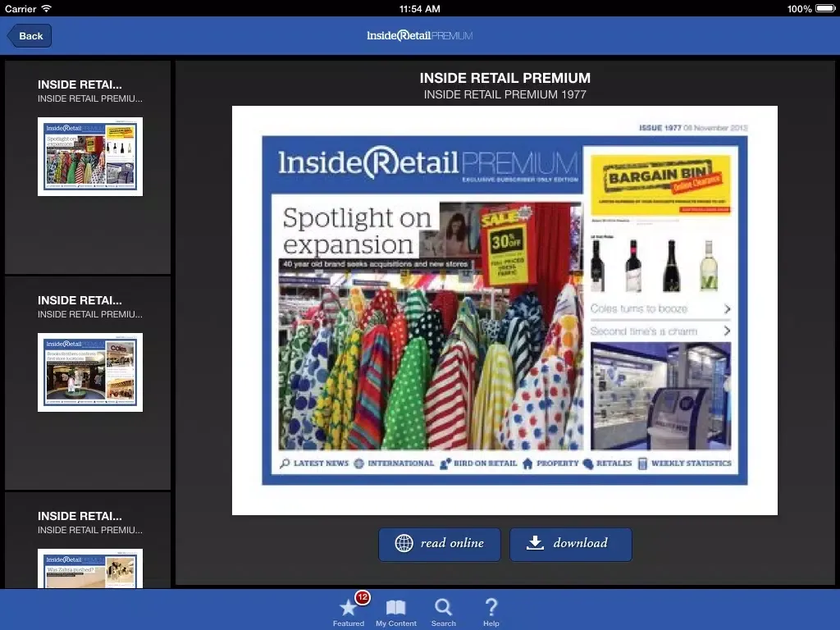
Task: Open the Spotlight on expansion sidebar thumbnail
Action: coord(90,157)
